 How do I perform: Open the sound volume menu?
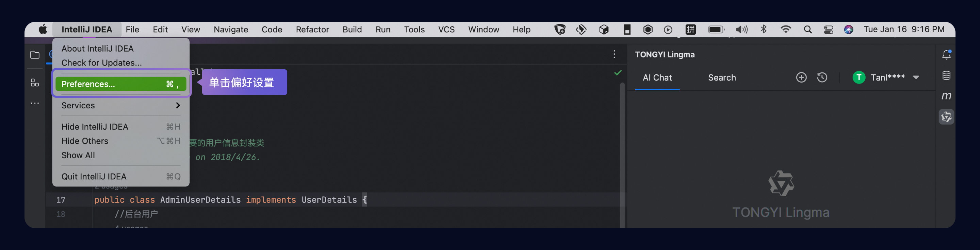coord(741,29)
